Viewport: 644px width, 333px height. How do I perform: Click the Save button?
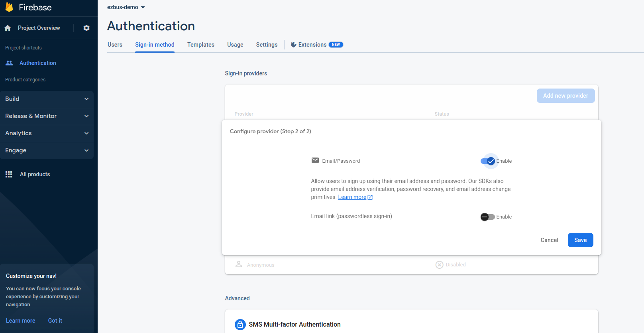coord(580,240)
